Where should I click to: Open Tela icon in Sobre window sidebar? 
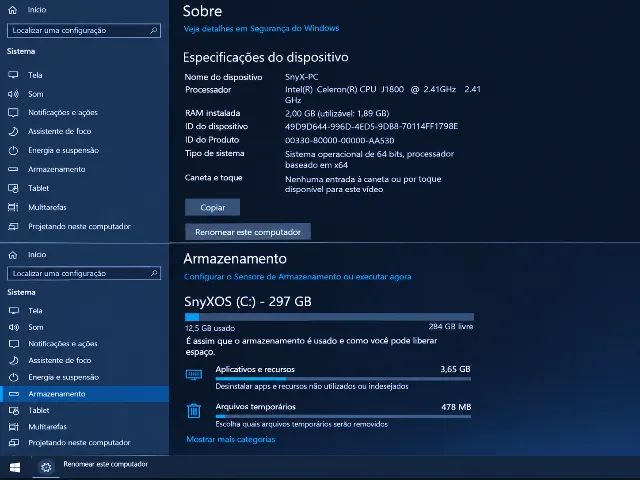(x=13, y=75)
